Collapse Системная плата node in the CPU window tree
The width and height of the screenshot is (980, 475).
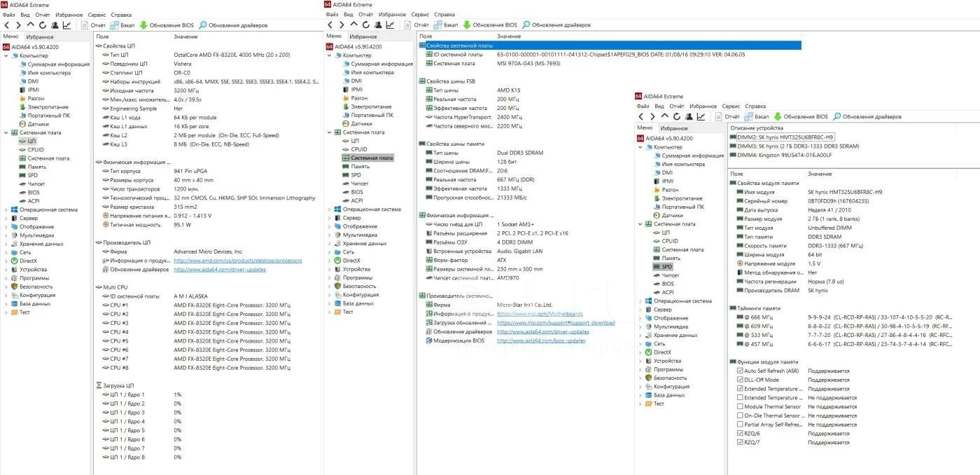6,132
